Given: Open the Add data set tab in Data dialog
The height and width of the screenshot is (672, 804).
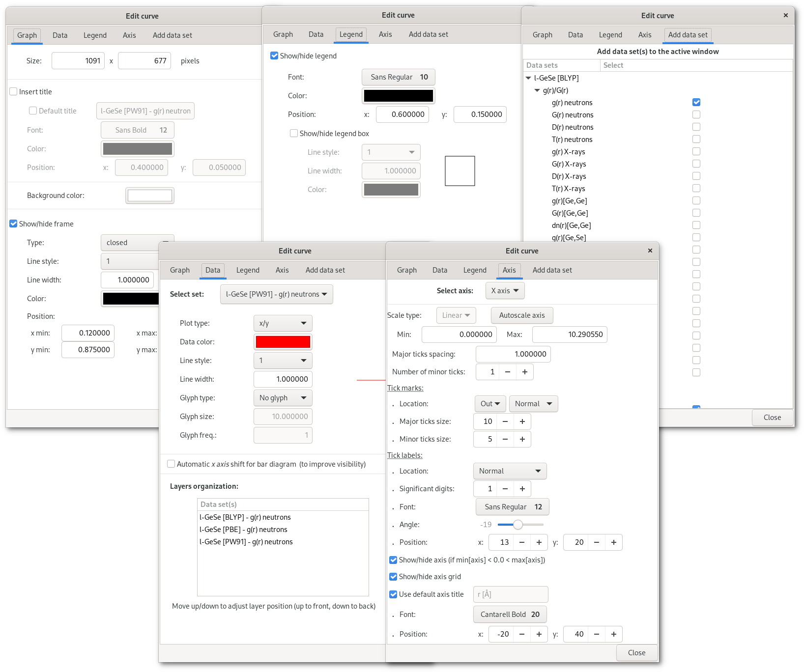Looking at the screenshot, I should (x=325, y=270).
